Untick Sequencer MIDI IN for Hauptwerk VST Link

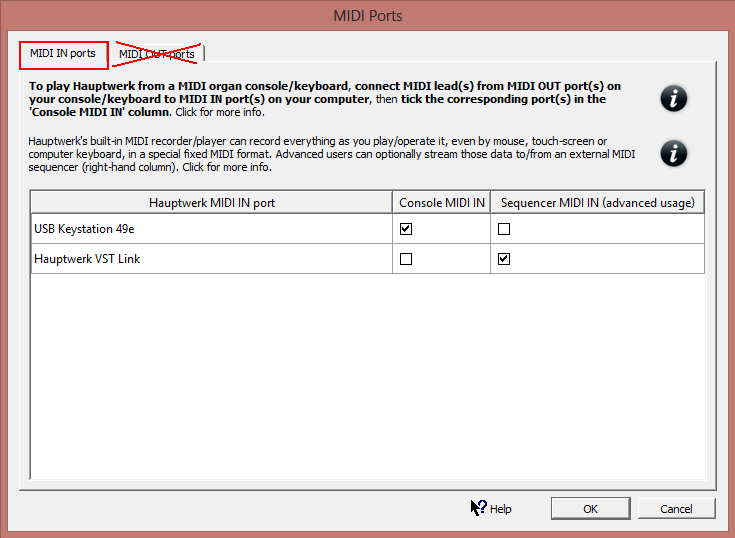(504, 259)
